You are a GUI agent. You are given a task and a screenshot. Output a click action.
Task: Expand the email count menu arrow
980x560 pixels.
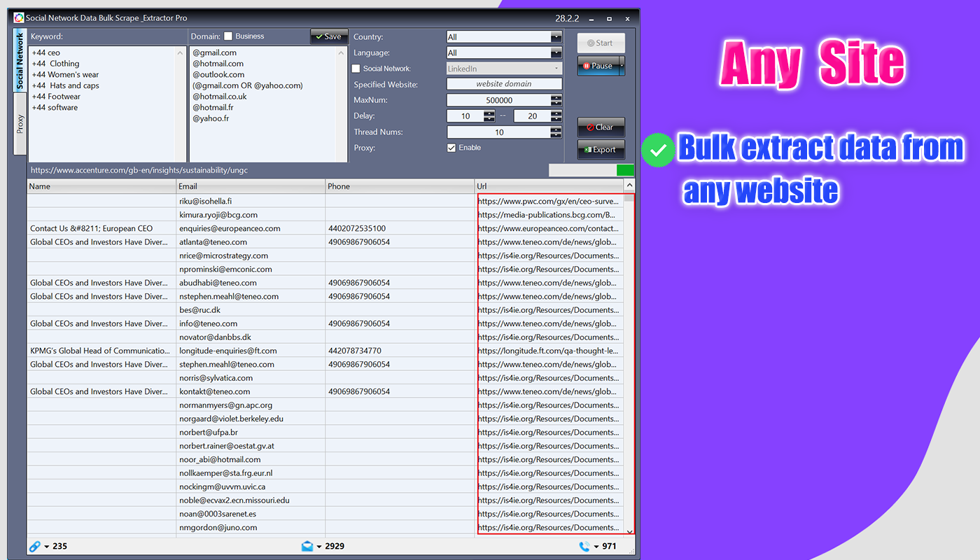click(x=318, y=547)
